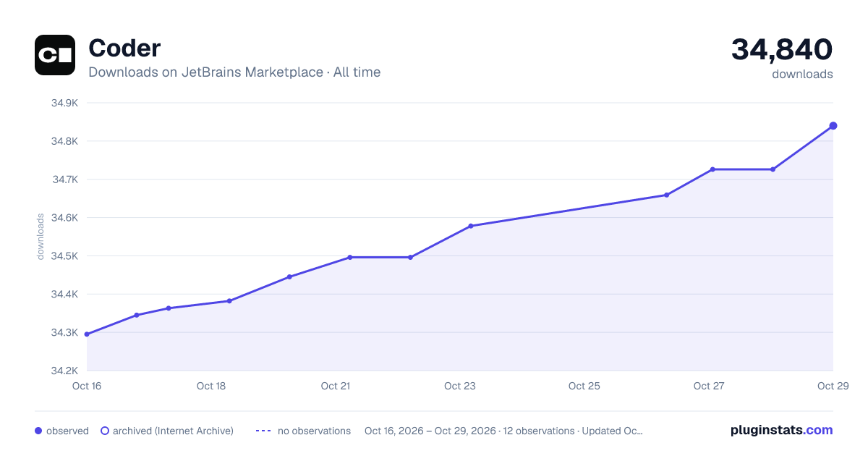Select data point near Oct 27 at 34.73K
The height and width of the screenshot is (456, 868).
point(712,169)
